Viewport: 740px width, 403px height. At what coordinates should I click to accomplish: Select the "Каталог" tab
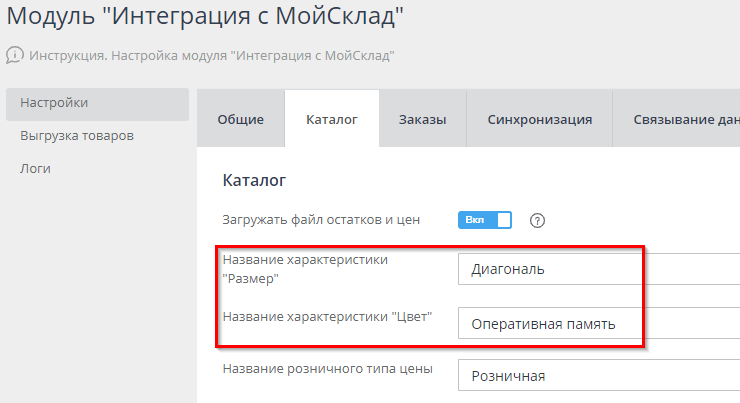coord(331,120)
